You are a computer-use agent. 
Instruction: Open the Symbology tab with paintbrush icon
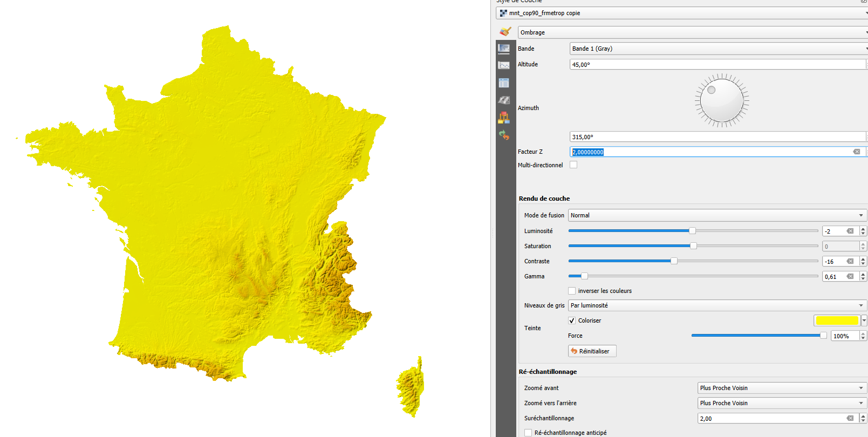click(x=505, y=32)
